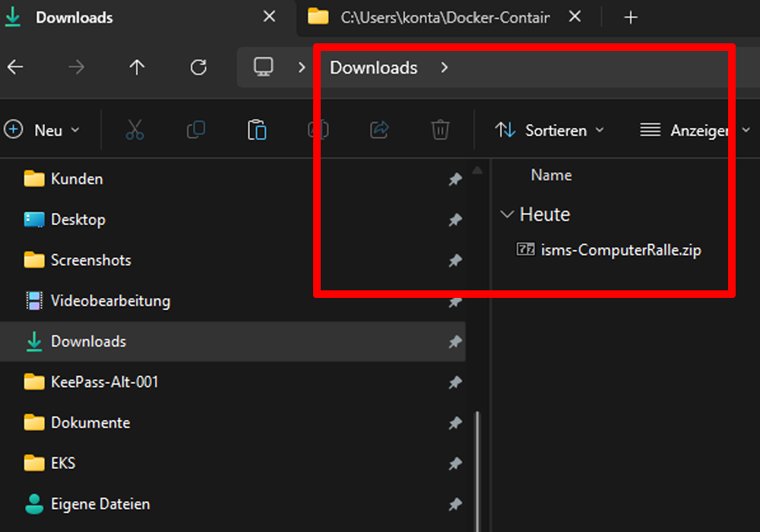
Task: Unpin Screenshots from quick access
Action: tap(454, 260)
